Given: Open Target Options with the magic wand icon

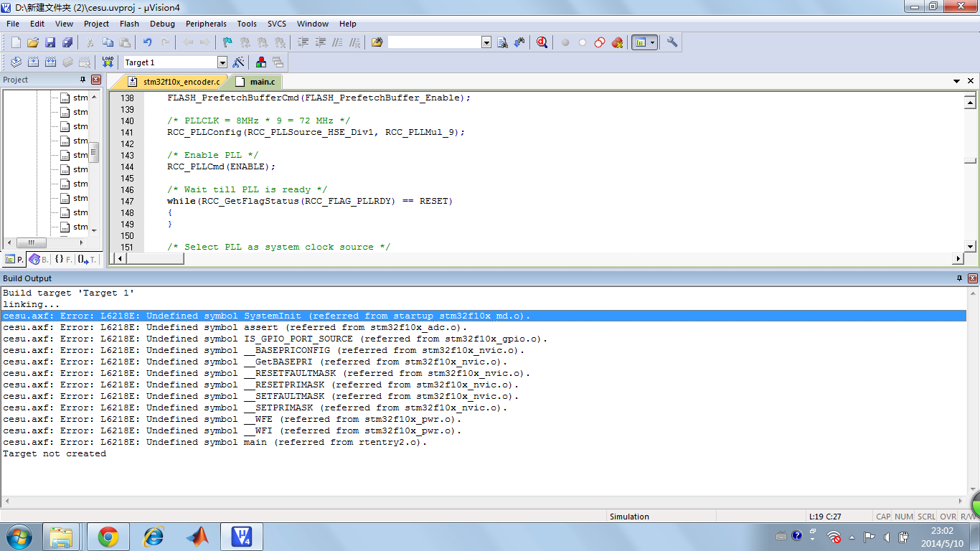Looking at the screenshot, I should pyautogui.click(x=239, y=62).
